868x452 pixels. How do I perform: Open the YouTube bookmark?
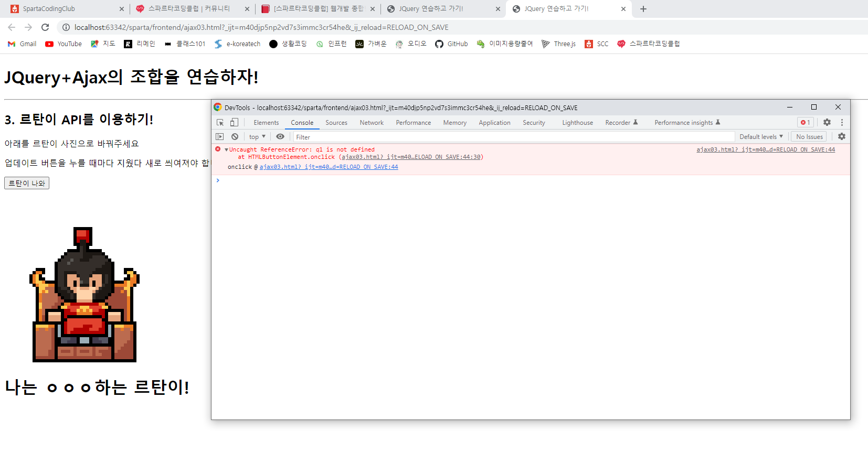tap(63, 44)
